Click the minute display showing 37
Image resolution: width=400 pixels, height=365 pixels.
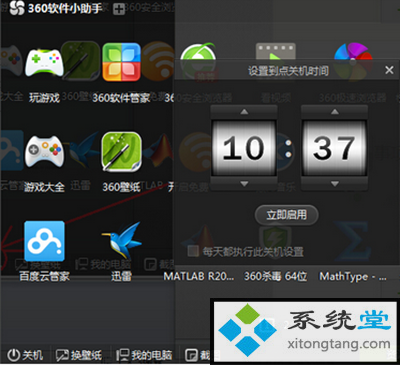[334, 148]
